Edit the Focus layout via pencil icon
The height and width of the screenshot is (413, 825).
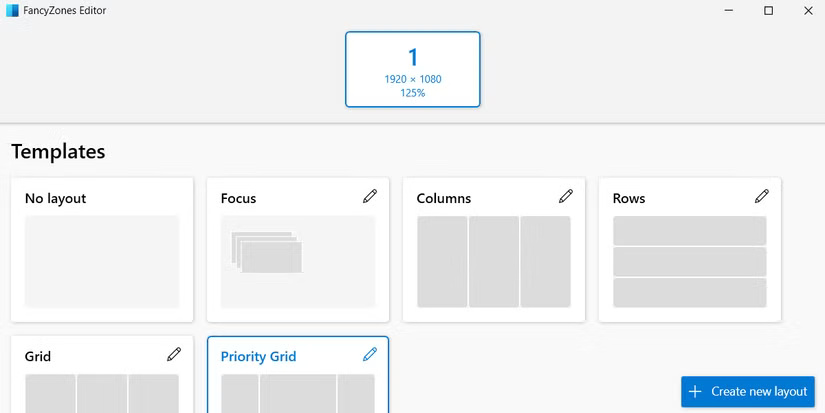click(370, 197)
